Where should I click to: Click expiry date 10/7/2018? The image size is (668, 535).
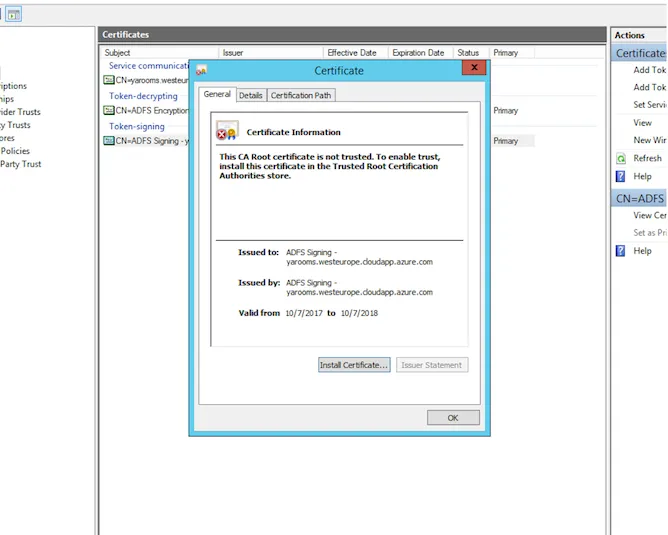click(359, 313)
